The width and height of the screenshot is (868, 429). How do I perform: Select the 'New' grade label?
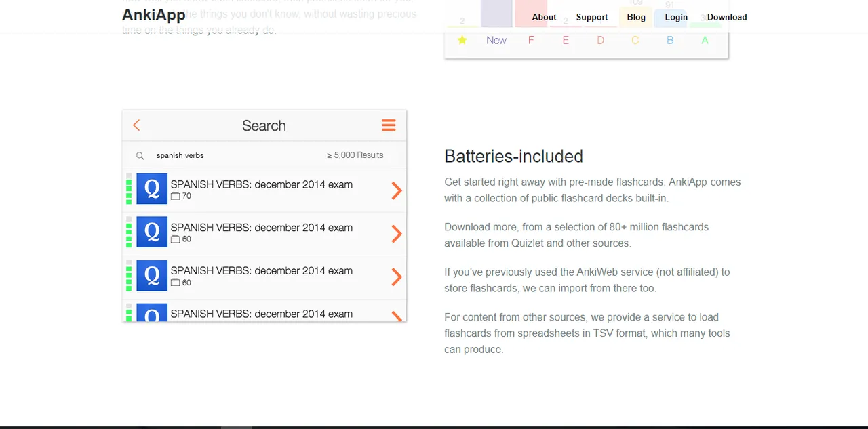[496, 40]
